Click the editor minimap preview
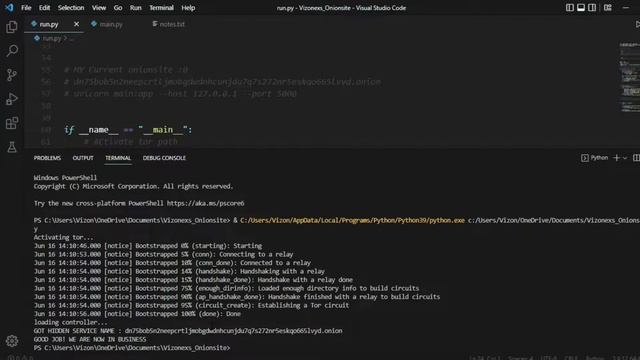Screen dimensions: 640x360 point(629,77)
